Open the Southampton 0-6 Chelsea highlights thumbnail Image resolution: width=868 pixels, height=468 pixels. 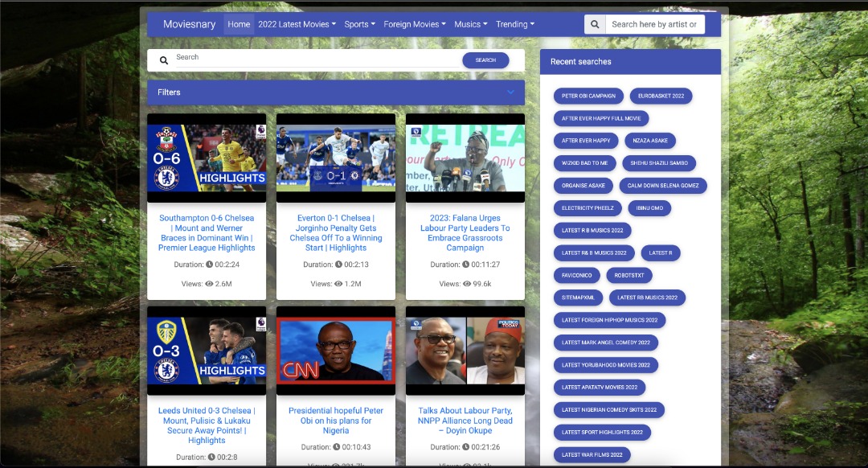[x=207, y=158]
